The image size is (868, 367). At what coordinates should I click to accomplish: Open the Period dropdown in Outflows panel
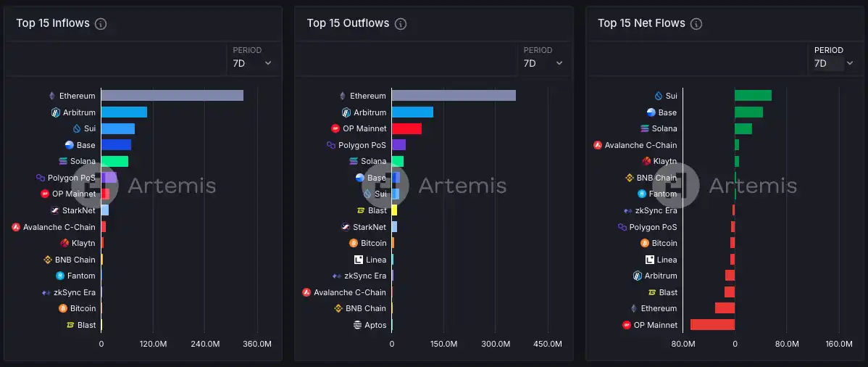pos(543,63)
